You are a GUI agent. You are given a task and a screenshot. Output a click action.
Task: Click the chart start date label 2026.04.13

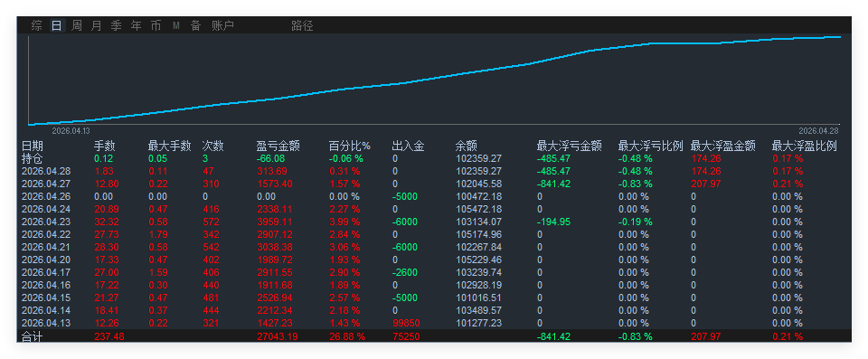tap(71, 131)
